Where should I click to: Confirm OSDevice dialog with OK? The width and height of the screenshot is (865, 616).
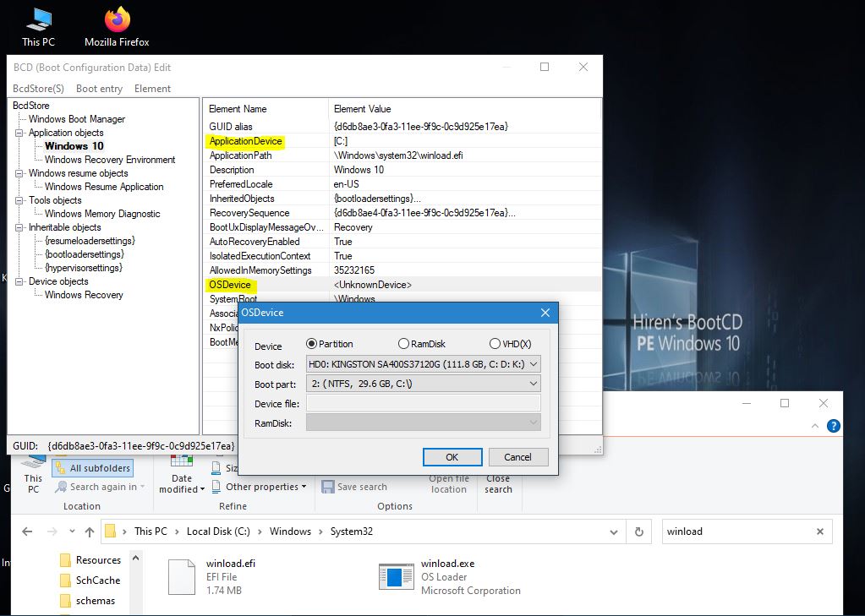[452, 457]
